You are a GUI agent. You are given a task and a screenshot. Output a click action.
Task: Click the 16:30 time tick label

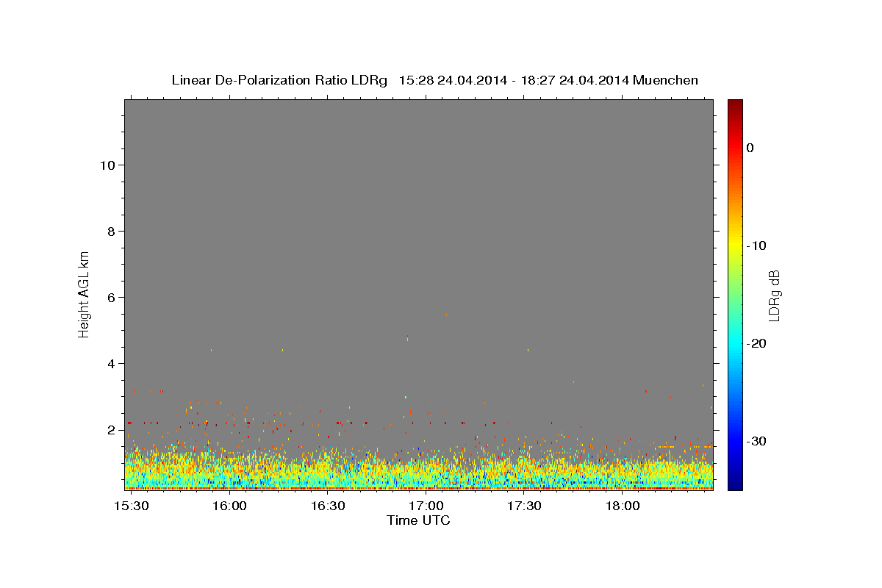point(328,506)
